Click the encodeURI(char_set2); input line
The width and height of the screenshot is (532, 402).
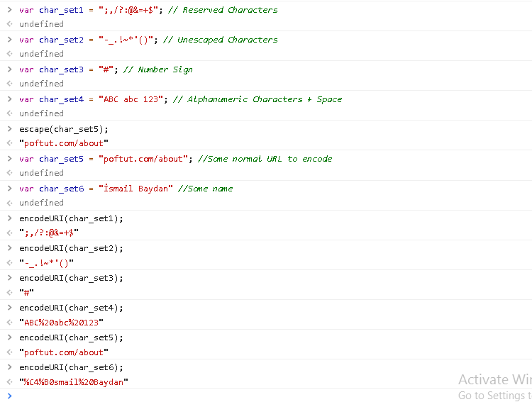(71, 248)
